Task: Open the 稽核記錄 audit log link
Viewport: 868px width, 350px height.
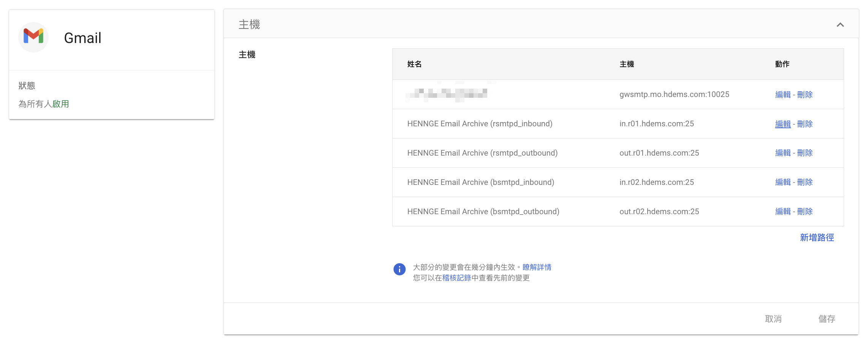Action: (457, 278)
